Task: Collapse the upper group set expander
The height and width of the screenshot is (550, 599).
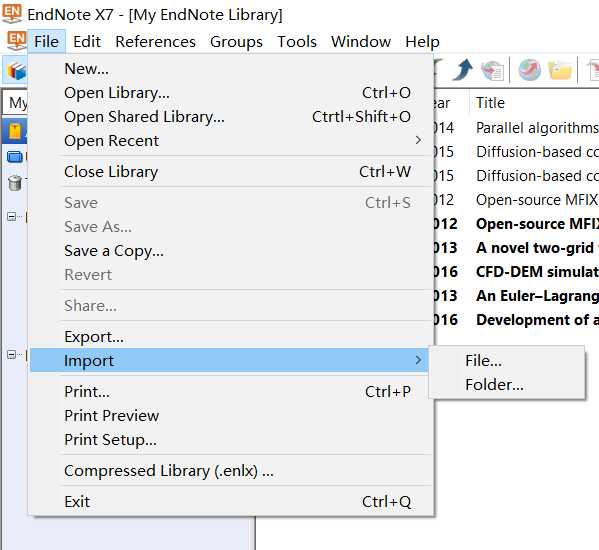Action: 11,217
